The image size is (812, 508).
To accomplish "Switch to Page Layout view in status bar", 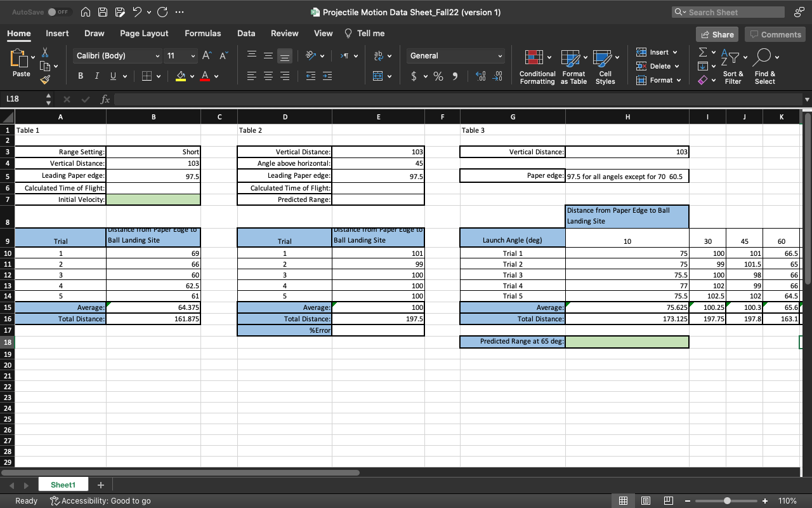I will click(x=645, y=500).
